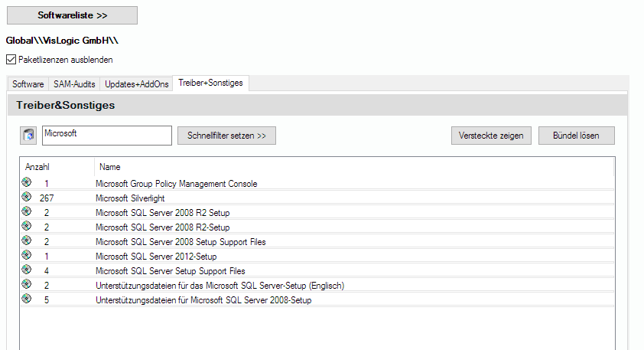Click the Bündel lösen button
The image size is (644, 350).
pyautogui.click(x=576, y=136)
